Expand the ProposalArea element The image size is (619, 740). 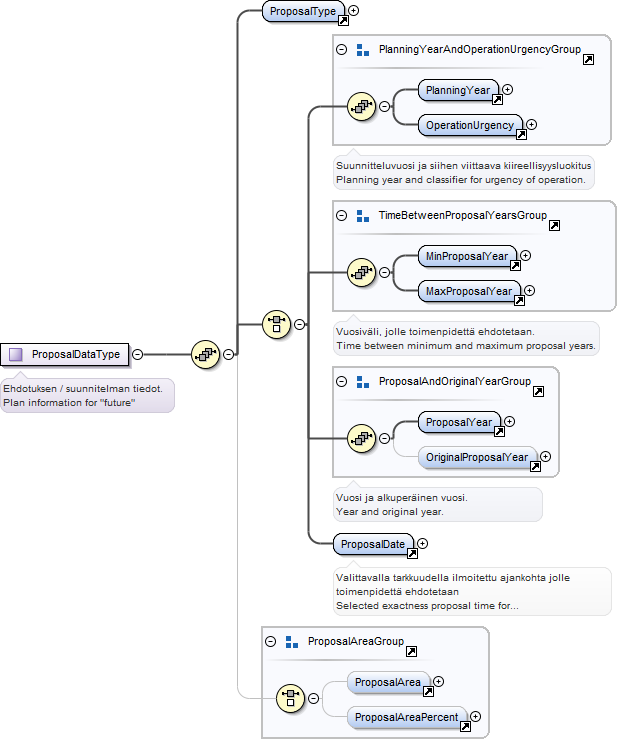tap(439, 681)
